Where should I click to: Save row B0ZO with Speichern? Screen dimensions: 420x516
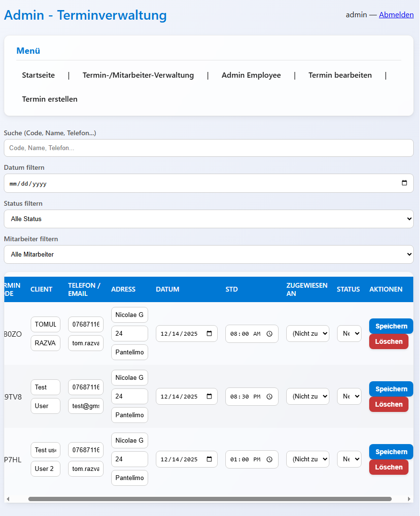[391, 326]
